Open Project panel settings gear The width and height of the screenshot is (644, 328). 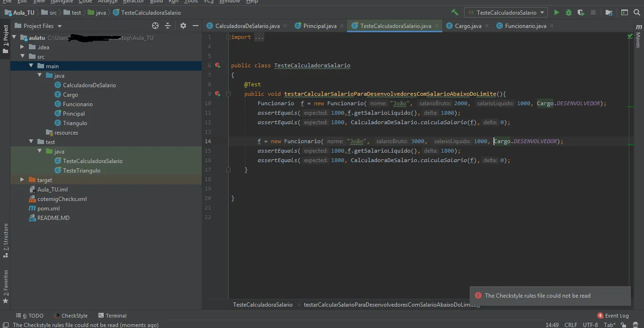183,26
